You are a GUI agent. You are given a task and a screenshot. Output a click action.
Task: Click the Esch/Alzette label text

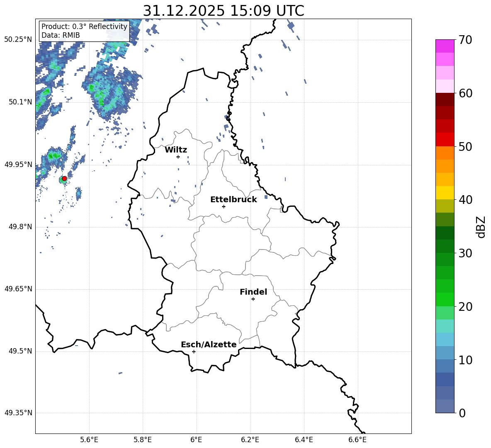(x=209, y=345)
